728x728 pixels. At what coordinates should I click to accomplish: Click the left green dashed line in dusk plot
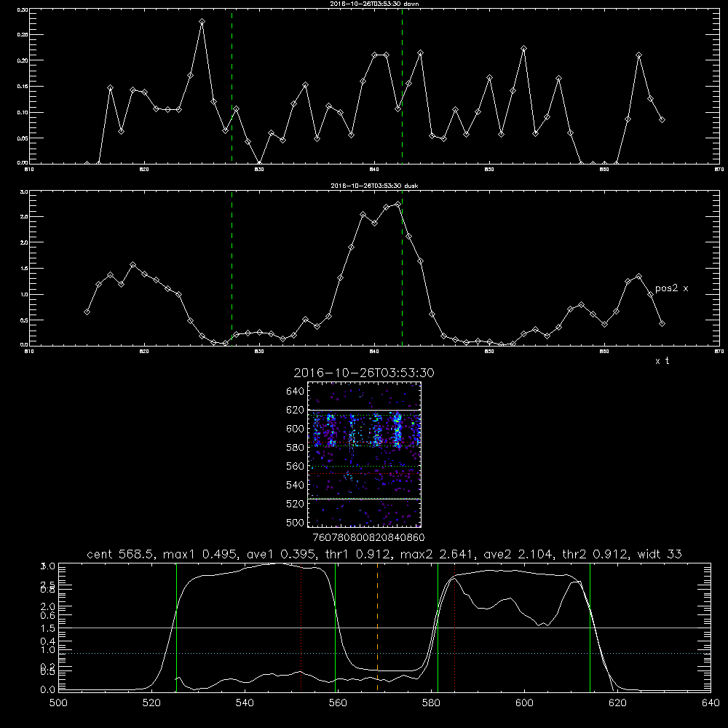click(x=232, y=269)
